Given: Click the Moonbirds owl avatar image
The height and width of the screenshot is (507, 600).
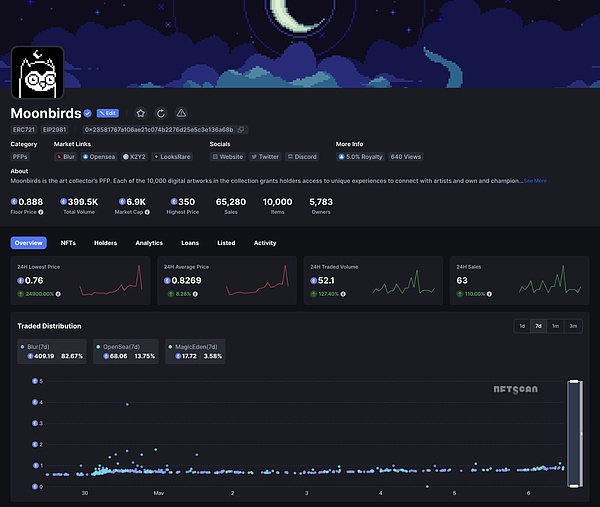Looking at the screenshot, I should pos(37,72).
